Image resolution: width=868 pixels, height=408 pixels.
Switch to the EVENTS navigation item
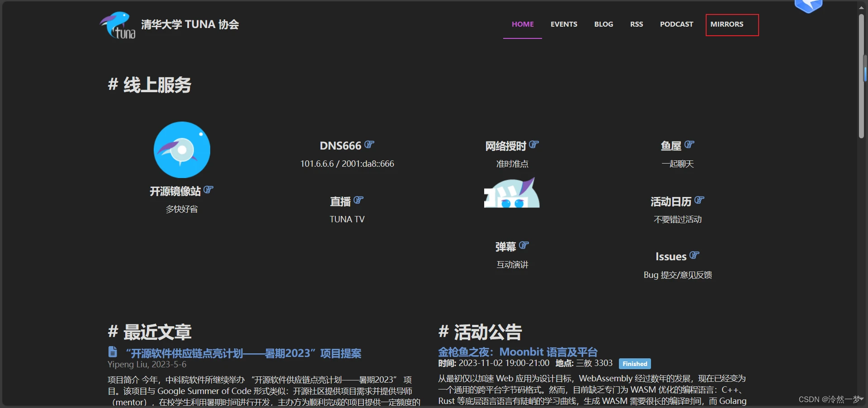(x=564, y=24)
